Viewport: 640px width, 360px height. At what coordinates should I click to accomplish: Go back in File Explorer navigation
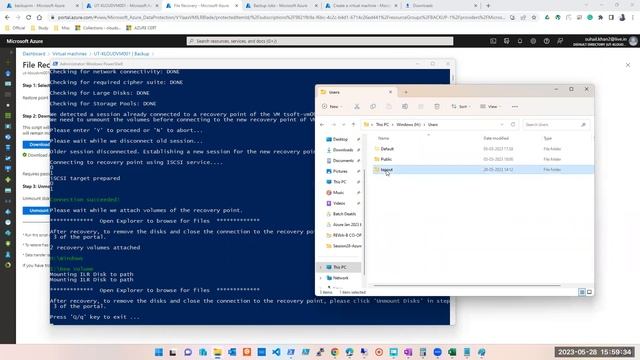[x=322, y=124]
